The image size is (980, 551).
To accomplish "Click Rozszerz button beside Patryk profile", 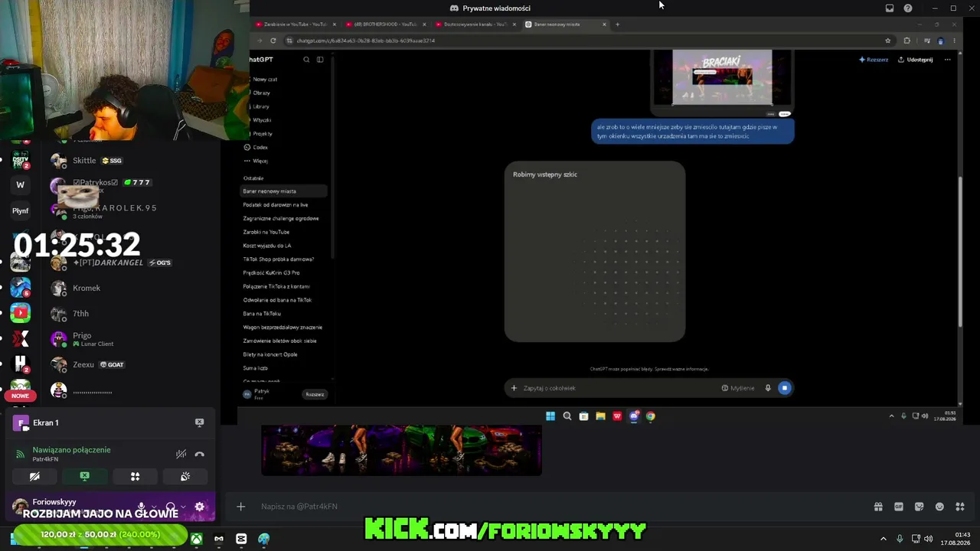I will click(x=315, y=394).
